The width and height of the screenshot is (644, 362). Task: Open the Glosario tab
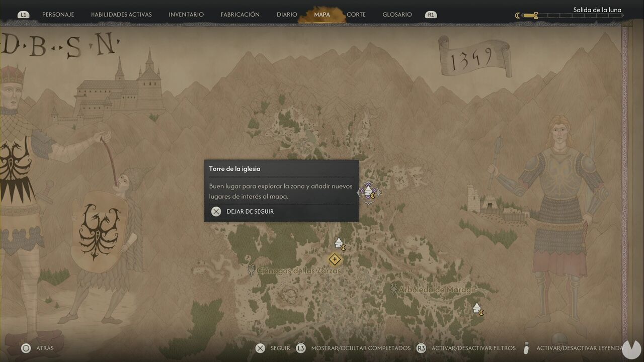pyautogui.click(x=397, y=15)
